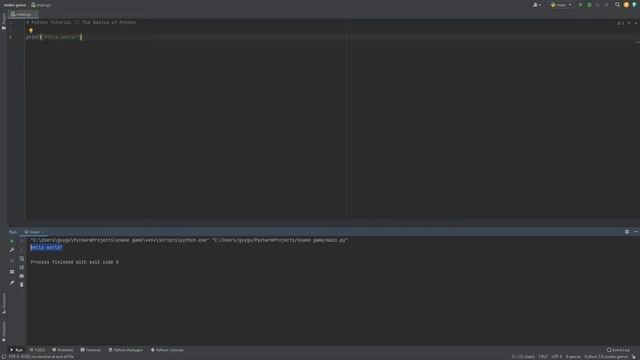Open the main run configuration dropdown
The image size is (640, 360).
point(561,5)
